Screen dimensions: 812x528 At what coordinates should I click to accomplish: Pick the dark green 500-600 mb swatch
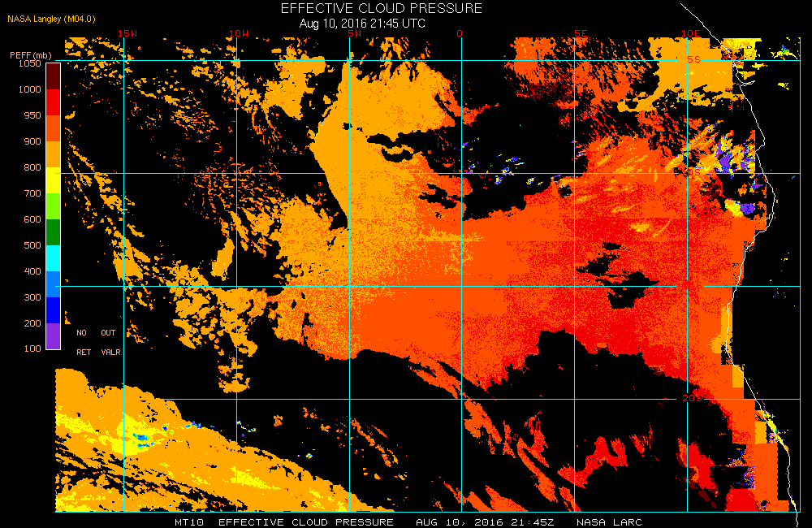tap(54, 232)
